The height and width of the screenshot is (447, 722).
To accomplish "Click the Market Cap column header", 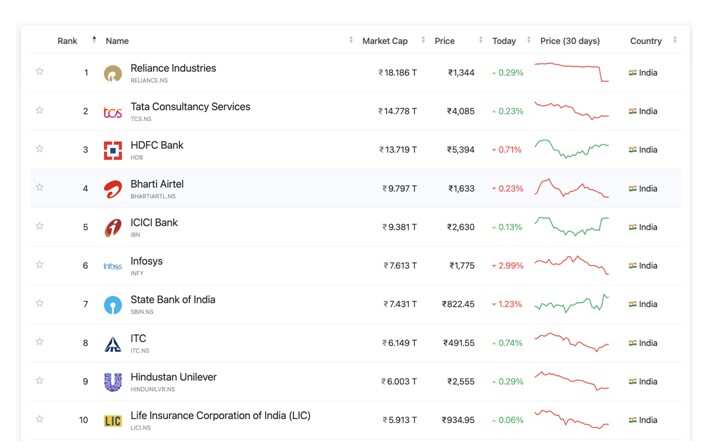I will [385, 41].
